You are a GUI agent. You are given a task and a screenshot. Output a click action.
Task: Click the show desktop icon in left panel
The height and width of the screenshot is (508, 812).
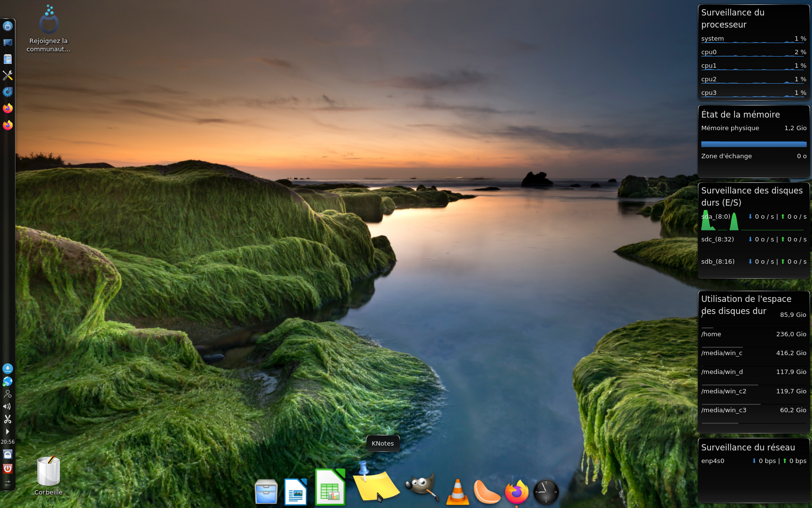pyautogui.click(x=8, y=43)
